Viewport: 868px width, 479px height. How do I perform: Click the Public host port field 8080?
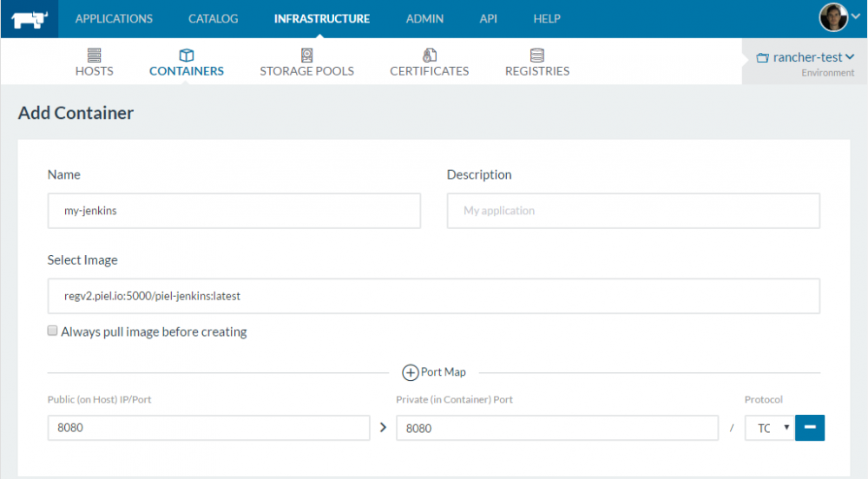(208, 428)
